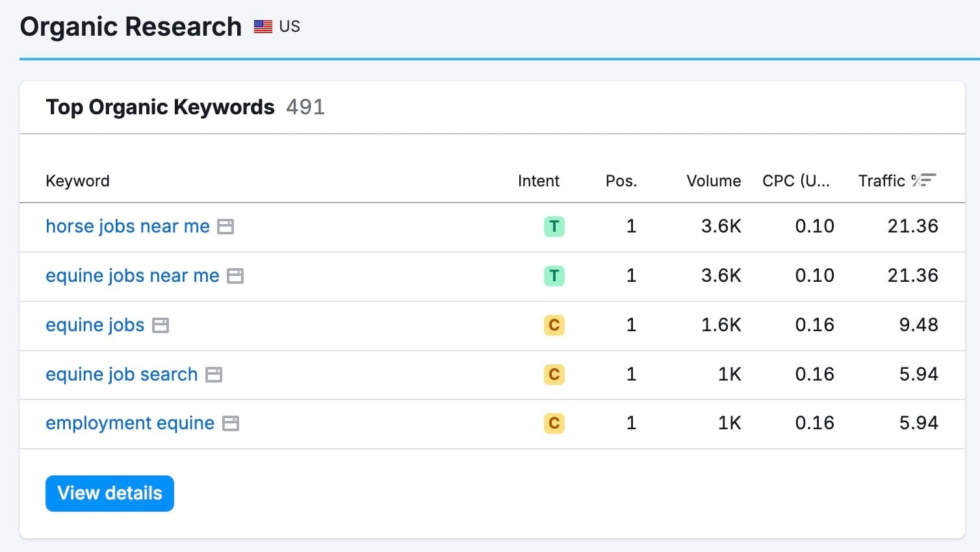This screenshot has width=980, height=552.
Task: Sort table by Pos. column header
Action: coord(621,181)
